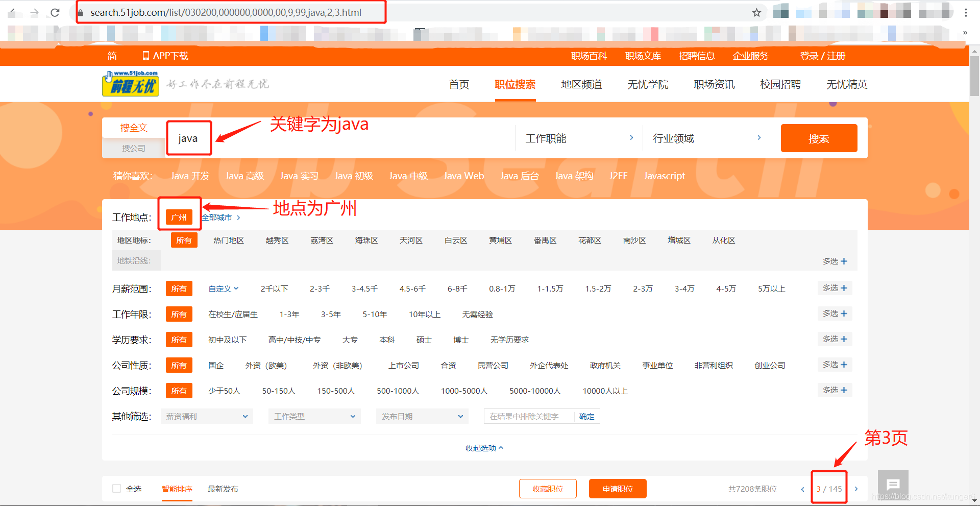This screenshot has height=506, width=980.
Task: Filter education by 本科
Action: (x=387, y=340)
